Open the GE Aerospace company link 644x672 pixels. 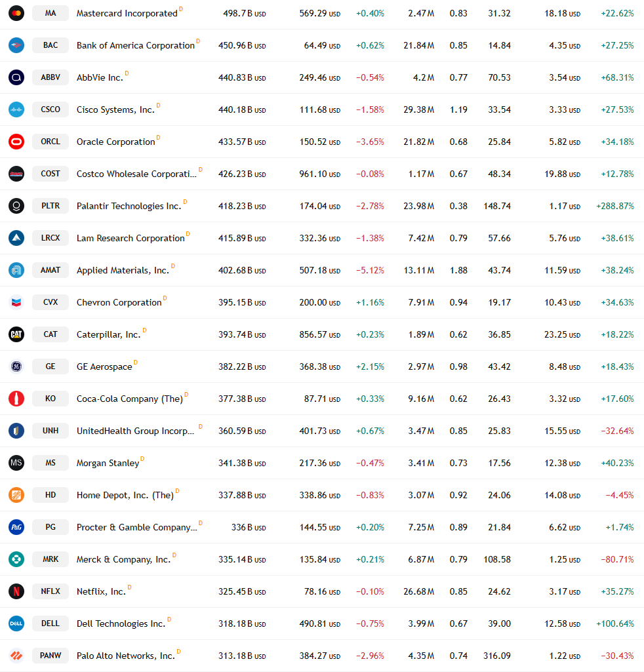(x=104, y=367)
